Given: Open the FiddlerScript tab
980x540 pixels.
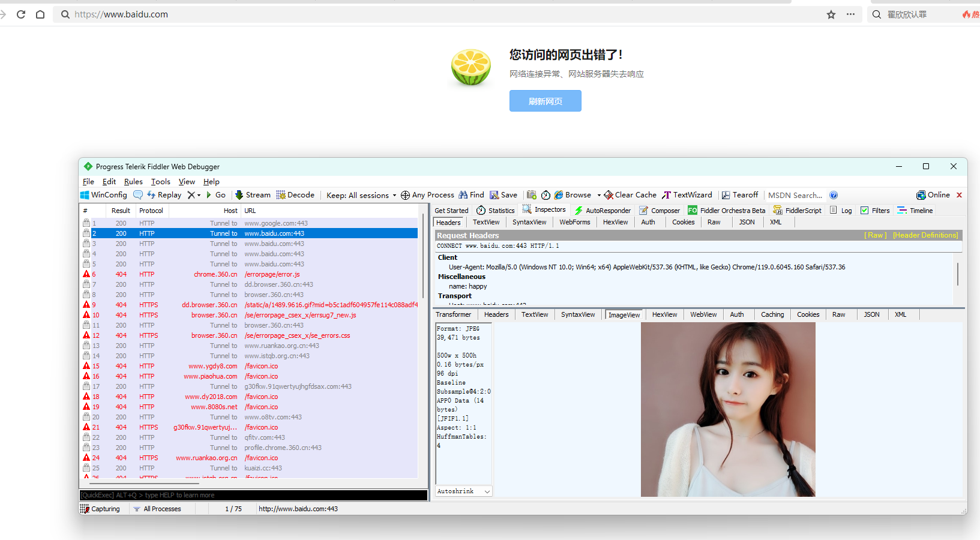Looking at the screenshot, I should (798, 211).
